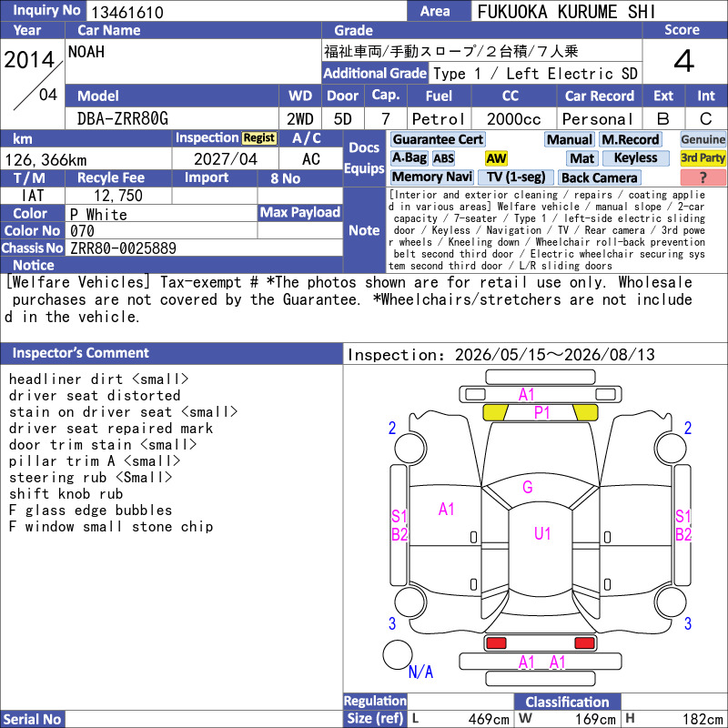Click the yellow Regist label
This screenshot has height=728, width=728.
pyautogui.click(x=259, y=138)
